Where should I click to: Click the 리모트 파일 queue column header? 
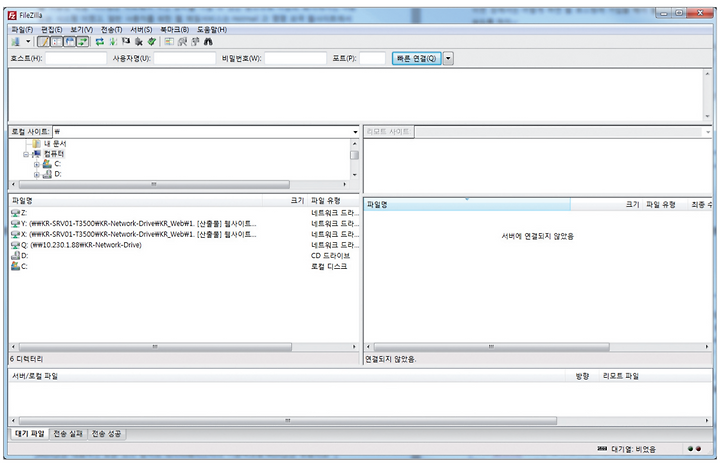tap(655, 376)
